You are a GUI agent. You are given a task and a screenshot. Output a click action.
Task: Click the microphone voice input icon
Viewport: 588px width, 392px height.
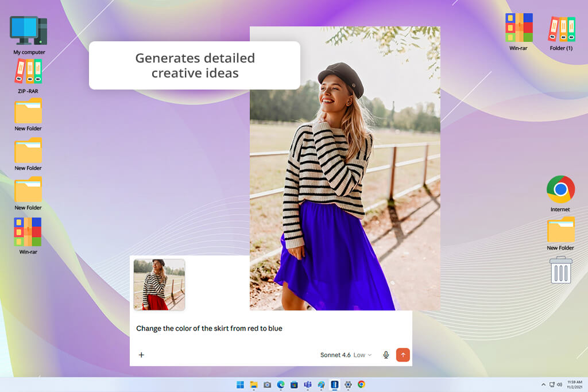[386, 355]
